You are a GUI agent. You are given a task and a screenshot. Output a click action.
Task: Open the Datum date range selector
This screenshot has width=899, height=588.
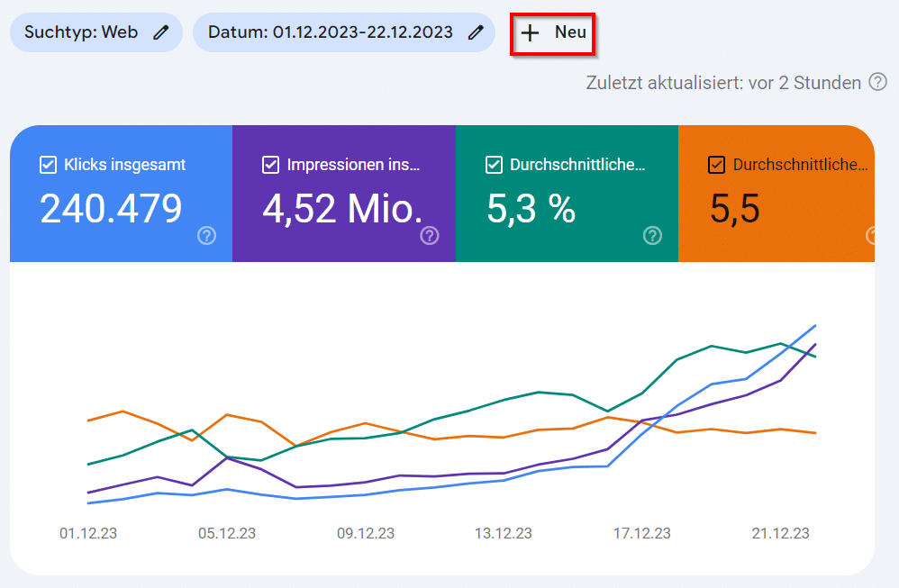coord(333,32)
